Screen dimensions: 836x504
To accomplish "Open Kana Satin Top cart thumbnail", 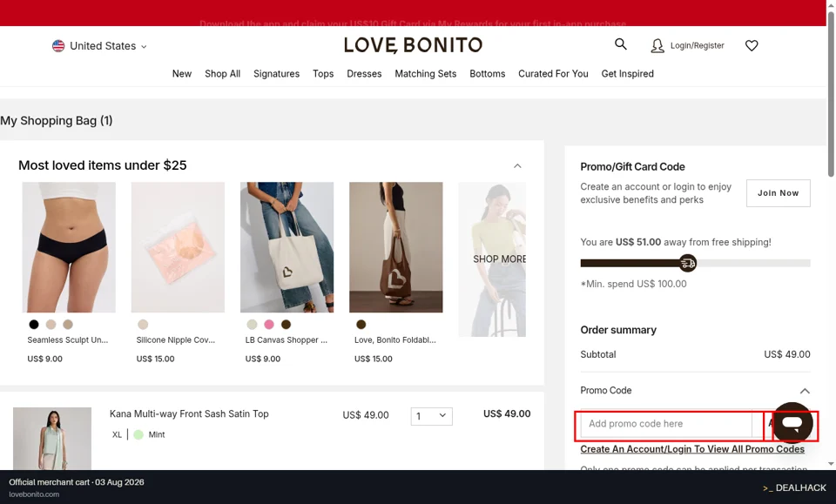I will pyautogui.click(x=52, y=439).
